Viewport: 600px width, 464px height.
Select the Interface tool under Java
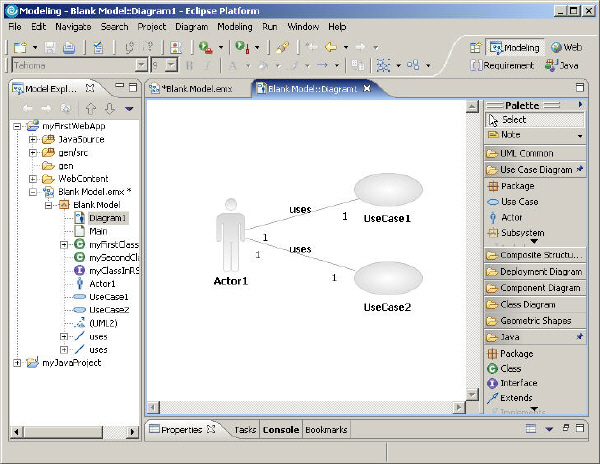coord(518,383)
